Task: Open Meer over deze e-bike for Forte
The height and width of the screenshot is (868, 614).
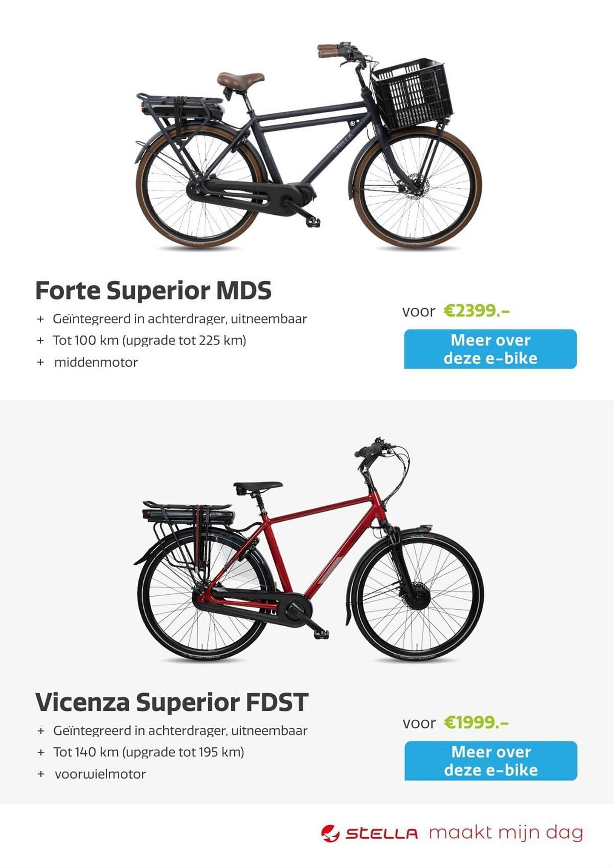Action: [490, 349]
